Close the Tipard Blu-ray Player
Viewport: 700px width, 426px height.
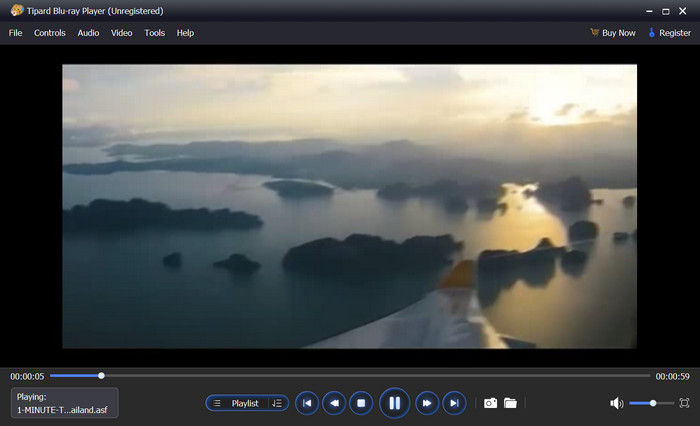683,11
